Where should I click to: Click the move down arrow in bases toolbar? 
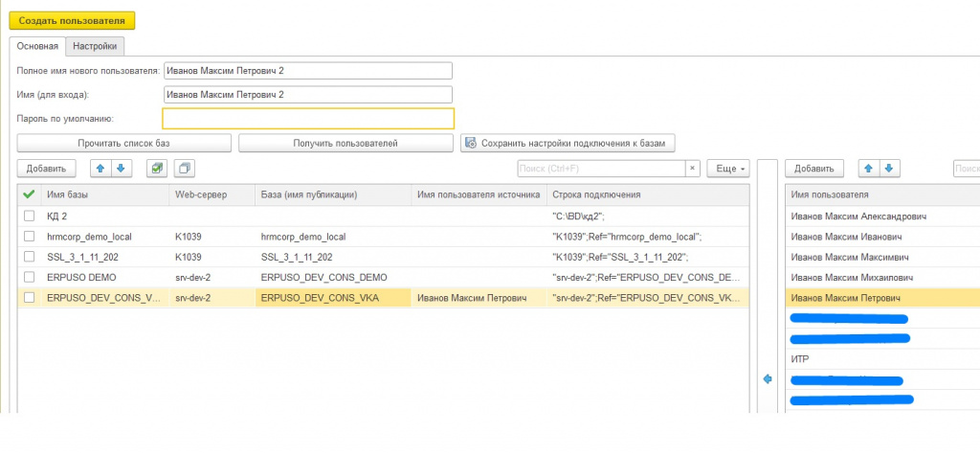[x=120, y=169]
